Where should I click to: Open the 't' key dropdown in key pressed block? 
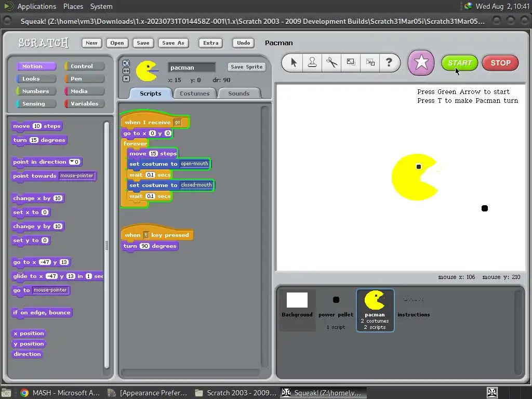(146, 235)
